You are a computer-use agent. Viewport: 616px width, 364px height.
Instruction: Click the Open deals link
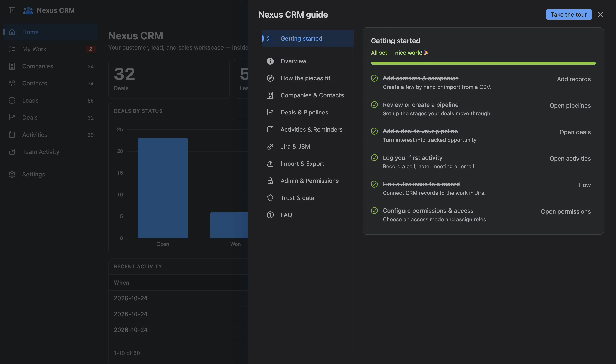[575, 132]
